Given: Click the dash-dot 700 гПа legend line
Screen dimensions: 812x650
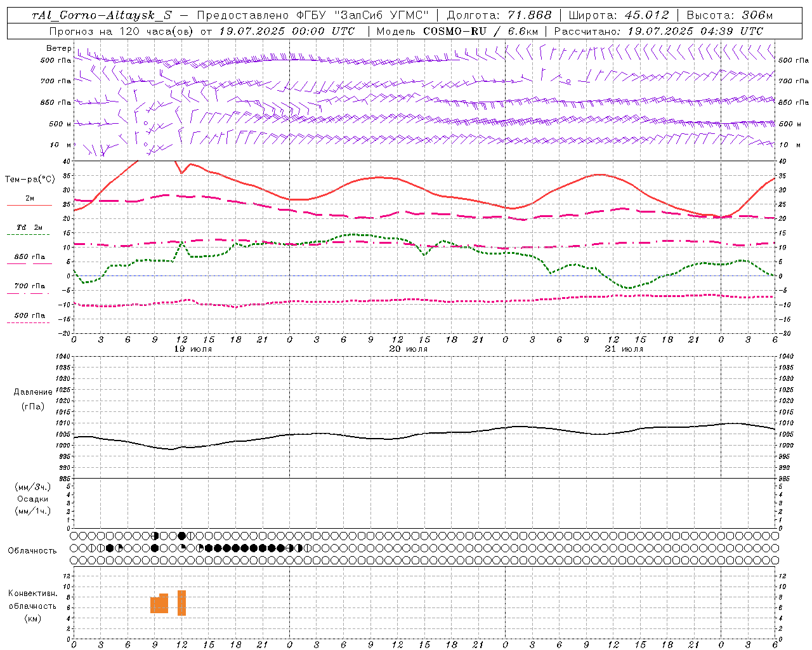Looking at the screenshot, I should click(28, 293).
